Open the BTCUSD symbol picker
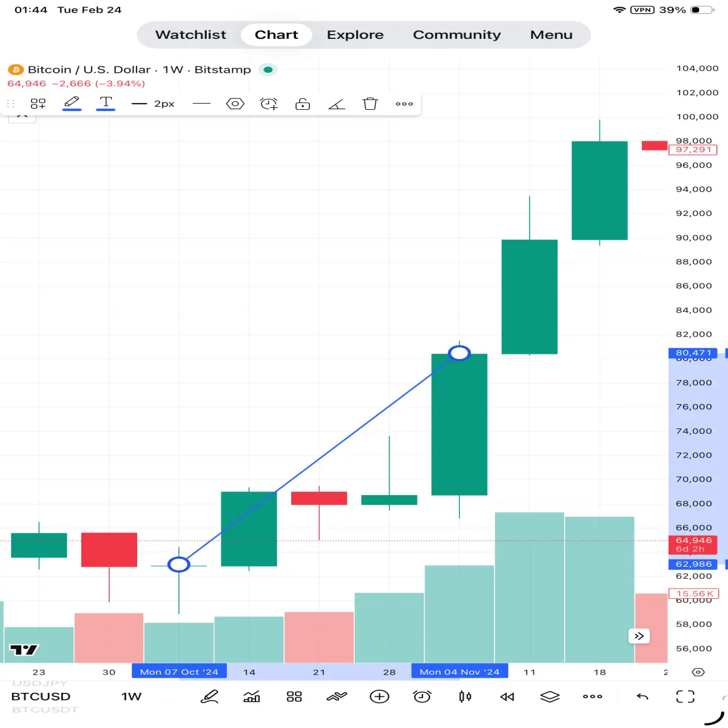The image size is (728, 728). (41, 696)
